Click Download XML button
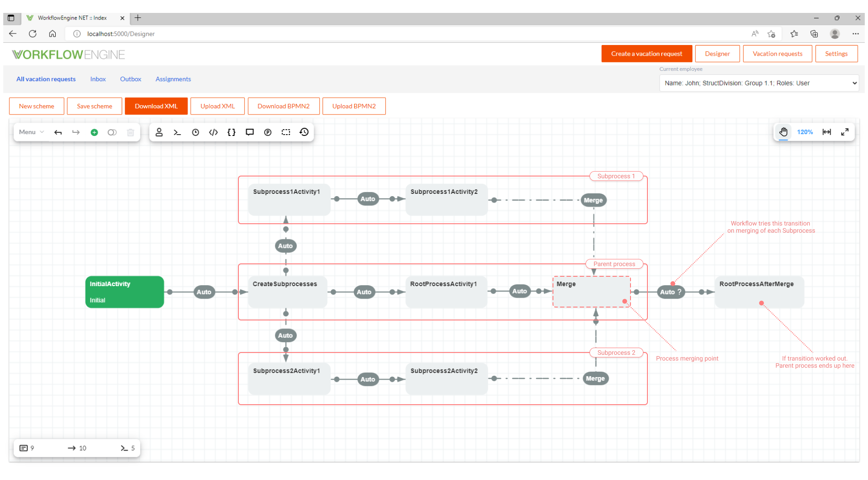The image size is (868, 480). click(156, 107)
